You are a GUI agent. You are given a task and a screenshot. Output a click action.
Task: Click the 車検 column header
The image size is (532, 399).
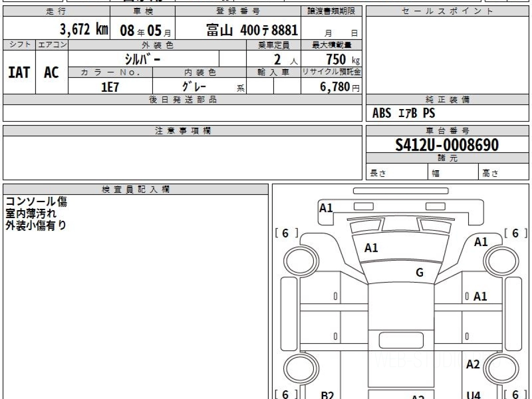pyautogui.click(x=142, y=12)
